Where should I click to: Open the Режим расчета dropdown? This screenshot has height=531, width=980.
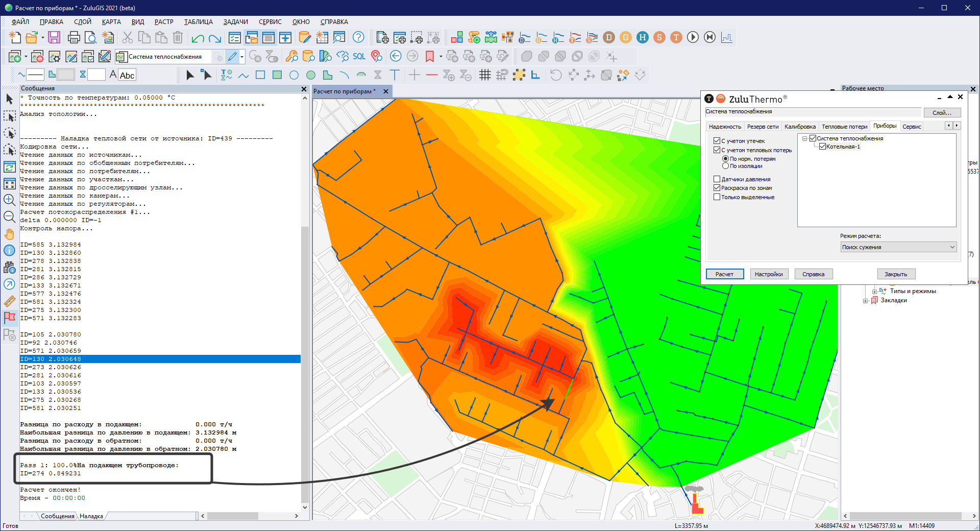[x=898, y=247]
